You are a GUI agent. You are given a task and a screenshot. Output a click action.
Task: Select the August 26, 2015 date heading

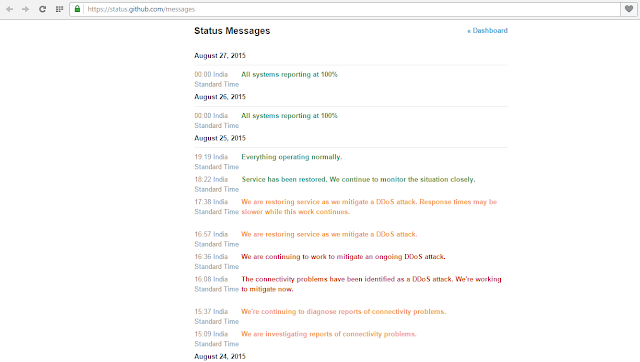[x=220, y=97]
